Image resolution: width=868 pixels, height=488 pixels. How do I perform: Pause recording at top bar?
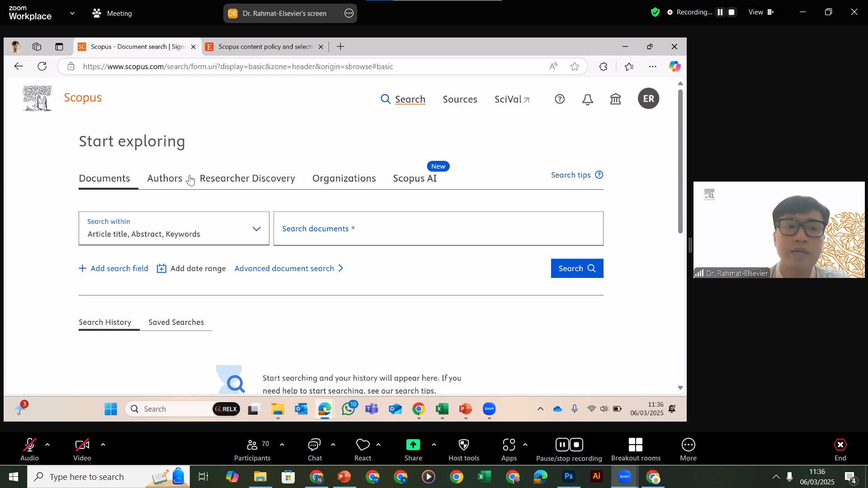[x=720, y=12]
